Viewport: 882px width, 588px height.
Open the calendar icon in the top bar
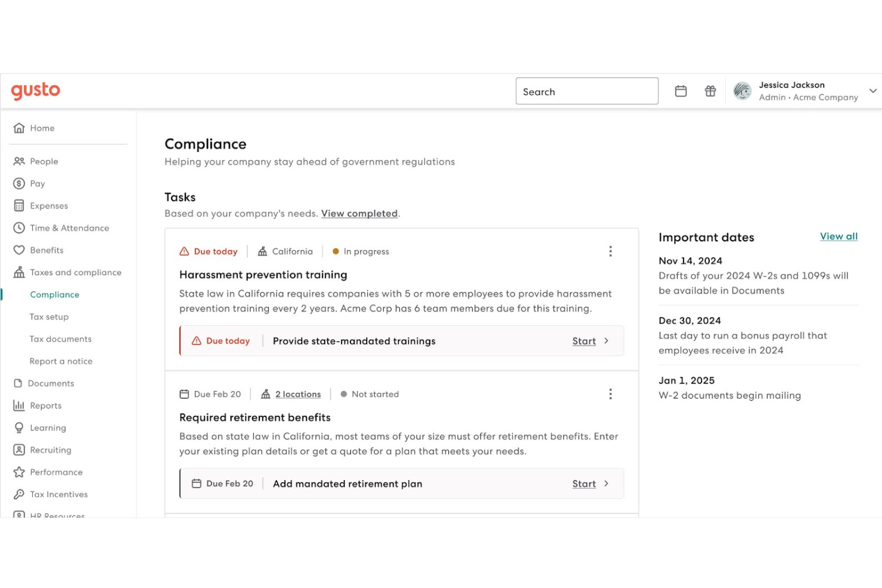[x=681, y=91]
